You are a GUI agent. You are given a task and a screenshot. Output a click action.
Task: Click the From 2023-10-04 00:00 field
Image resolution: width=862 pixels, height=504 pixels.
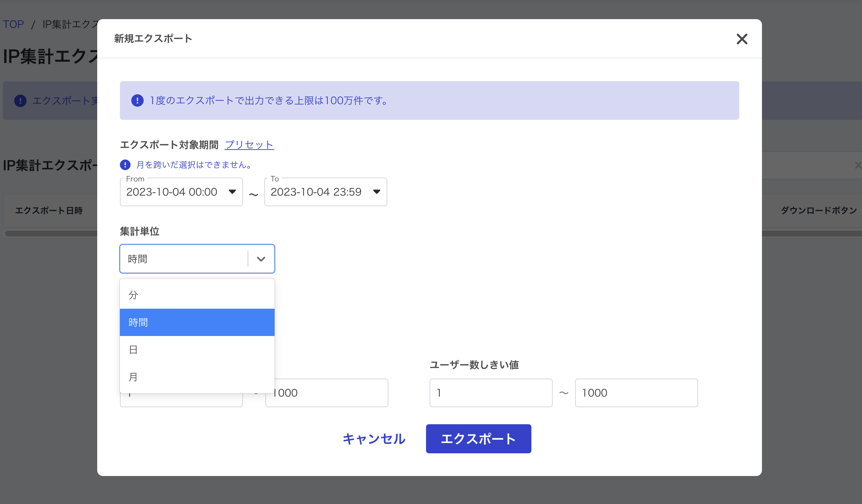coord(172,192)
